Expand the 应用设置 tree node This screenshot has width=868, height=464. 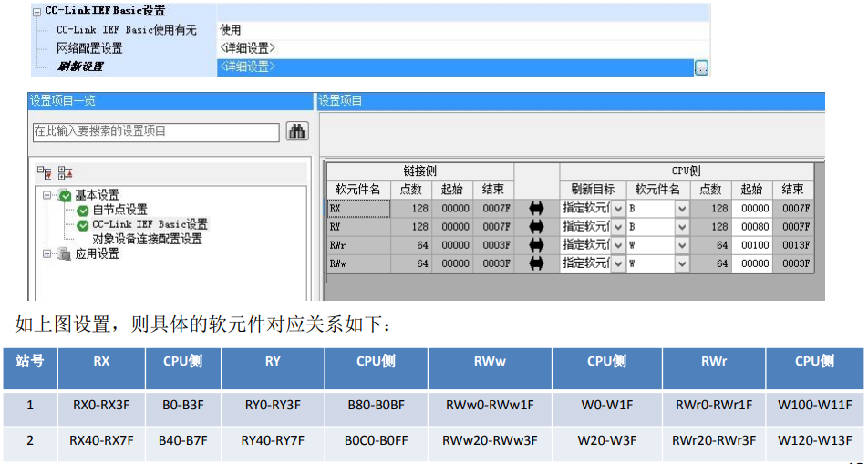[46, 253]
